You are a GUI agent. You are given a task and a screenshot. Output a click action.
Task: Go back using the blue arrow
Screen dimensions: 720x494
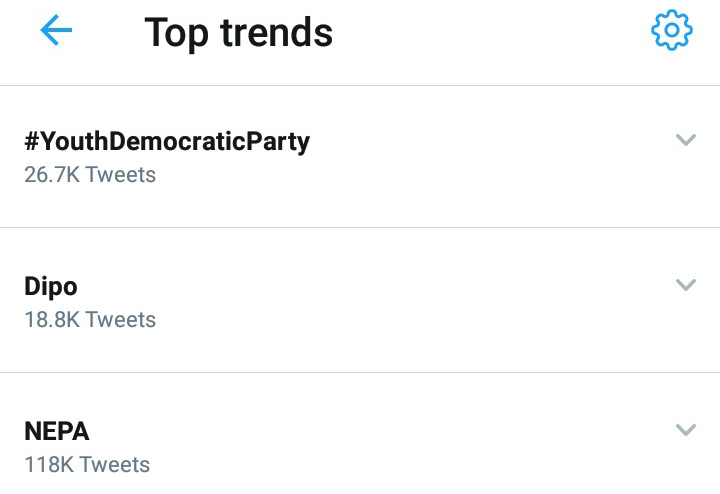tap(56, 32)
